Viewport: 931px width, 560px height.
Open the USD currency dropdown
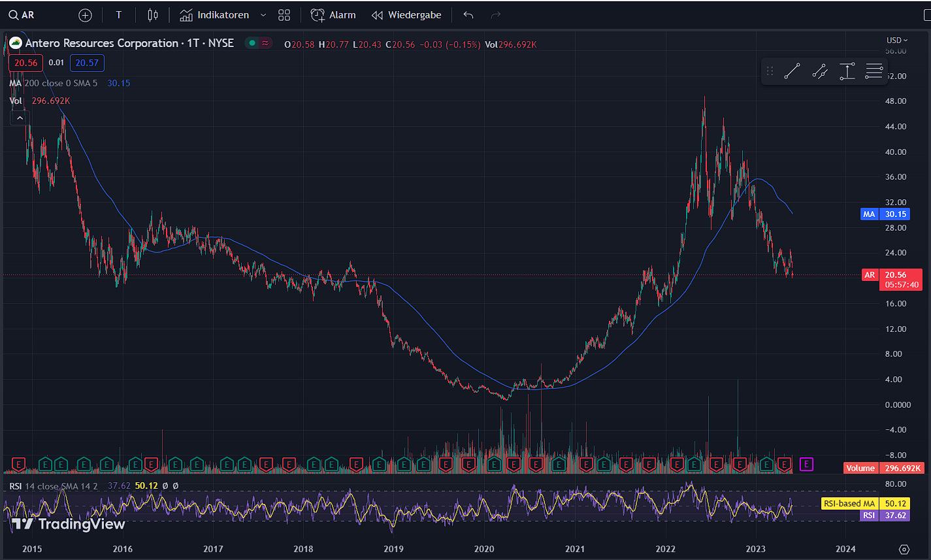(x=896, y=40)
